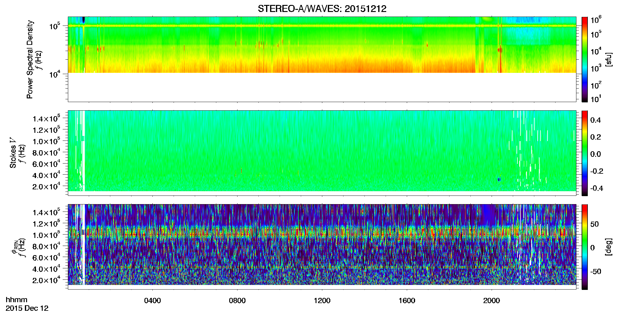The width and height of the screenshot is (644, 332).
Task: Click the 1.2×10^5 frequency tick of φRTN panel
Action: pyautogui.click(x=46, y=223)
